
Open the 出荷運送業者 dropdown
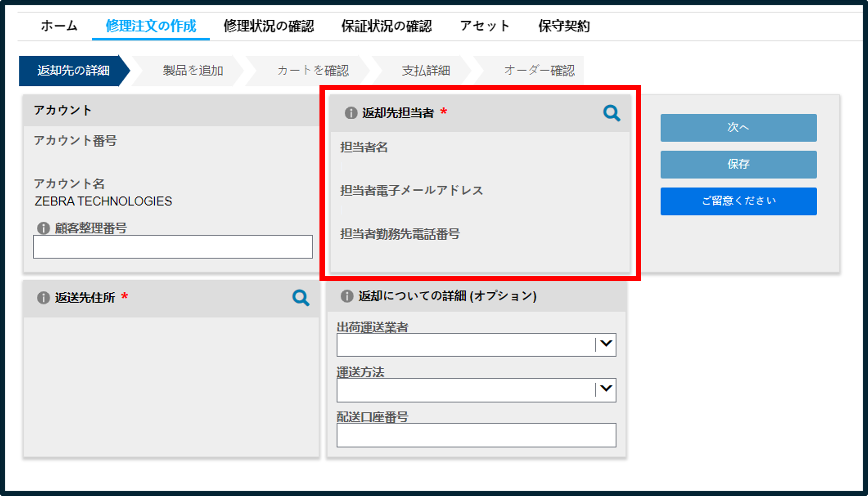coord(476,345)
